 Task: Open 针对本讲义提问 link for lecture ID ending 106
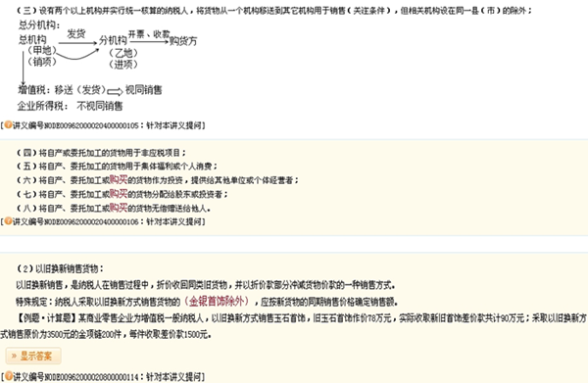click(174, 221)
